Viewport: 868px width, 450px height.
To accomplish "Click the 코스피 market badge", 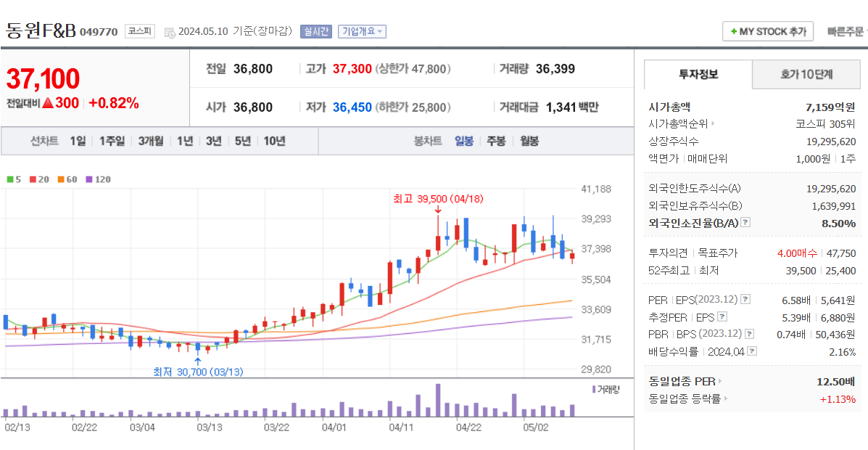I will click(x=140, y=31).
